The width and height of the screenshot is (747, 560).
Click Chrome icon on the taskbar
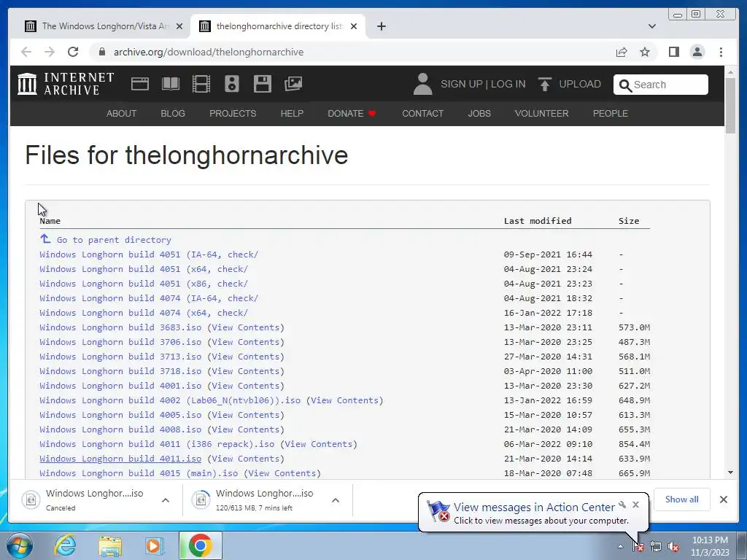(x=200, y=545)
